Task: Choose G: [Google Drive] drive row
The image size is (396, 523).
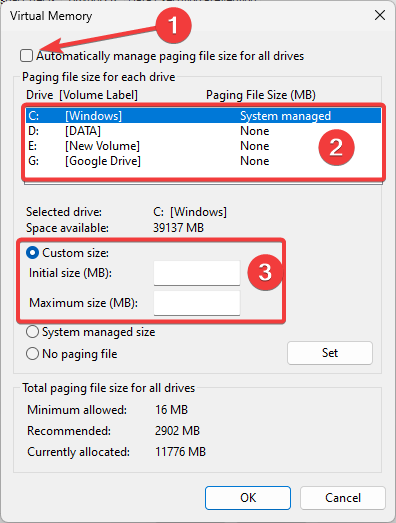Action: pyautogui.click(x=203, y=161)
